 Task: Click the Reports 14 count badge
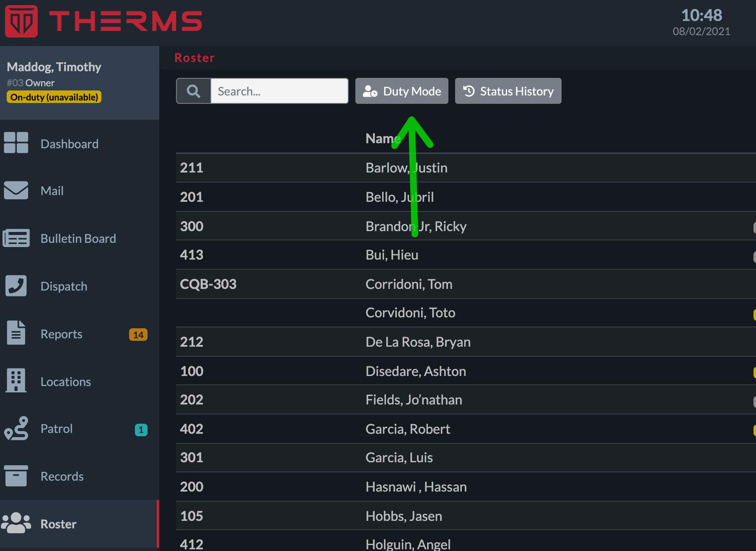138,335
